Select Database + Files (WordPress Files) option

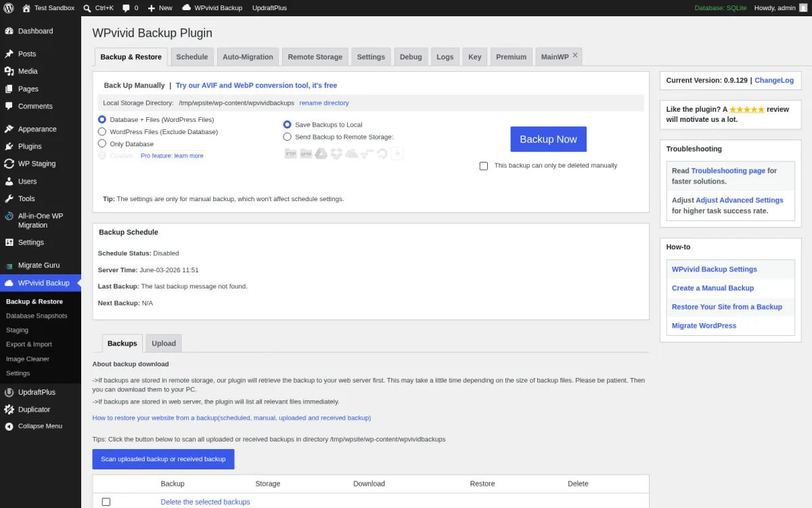tap(102, 120)
